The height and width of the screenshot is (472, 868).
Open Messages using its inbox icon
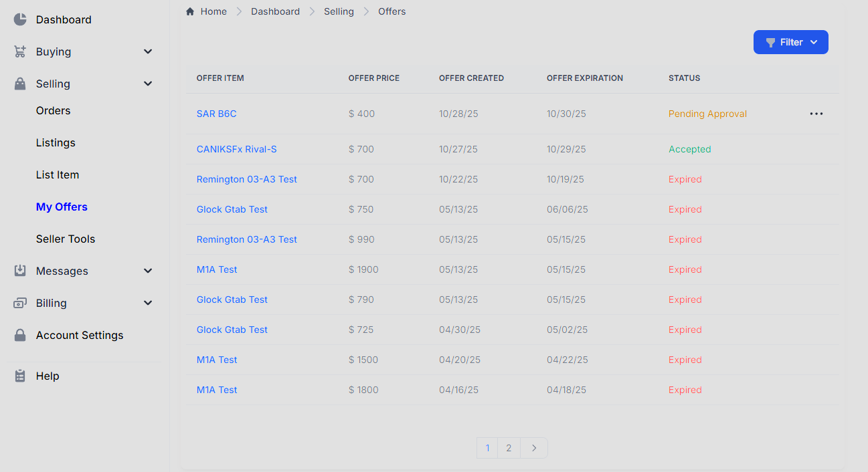point(20,270)
